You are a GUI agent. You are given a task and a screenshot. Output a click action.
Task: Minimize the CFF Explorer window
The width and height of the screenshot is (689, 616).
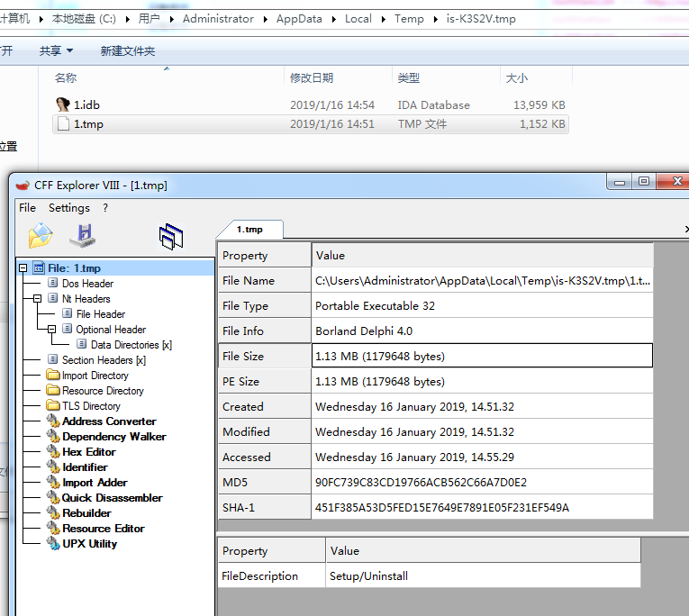620,181
